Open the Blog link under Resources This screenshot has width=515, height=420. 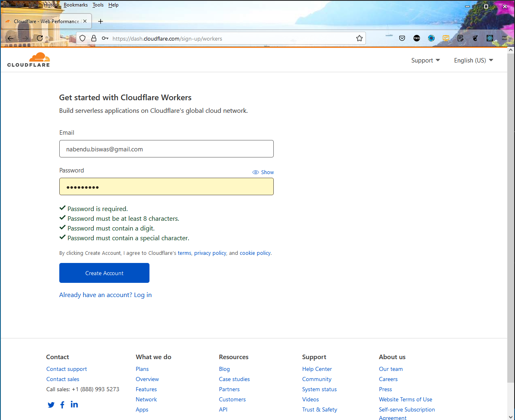(224, 369)
